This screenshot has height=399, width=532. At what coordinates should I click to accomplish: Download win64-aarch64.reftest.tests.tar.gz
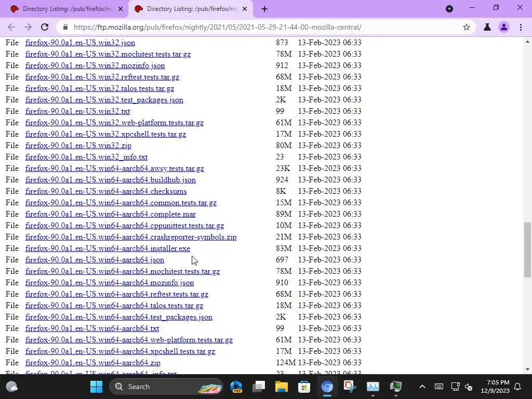pyautogui.click(x=117, y=294)
